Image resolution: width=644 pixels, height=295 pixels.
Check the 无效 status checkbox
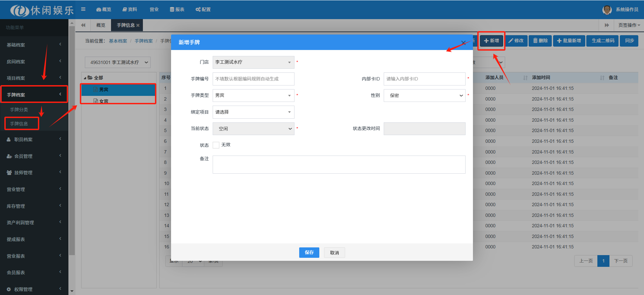point(216,145)
